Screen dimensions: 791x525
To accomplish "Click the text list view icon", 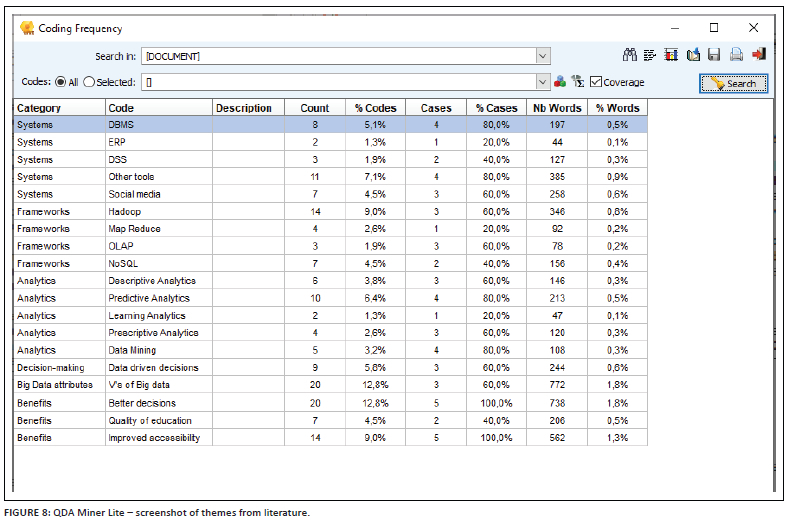I will [x=650, y=56].
